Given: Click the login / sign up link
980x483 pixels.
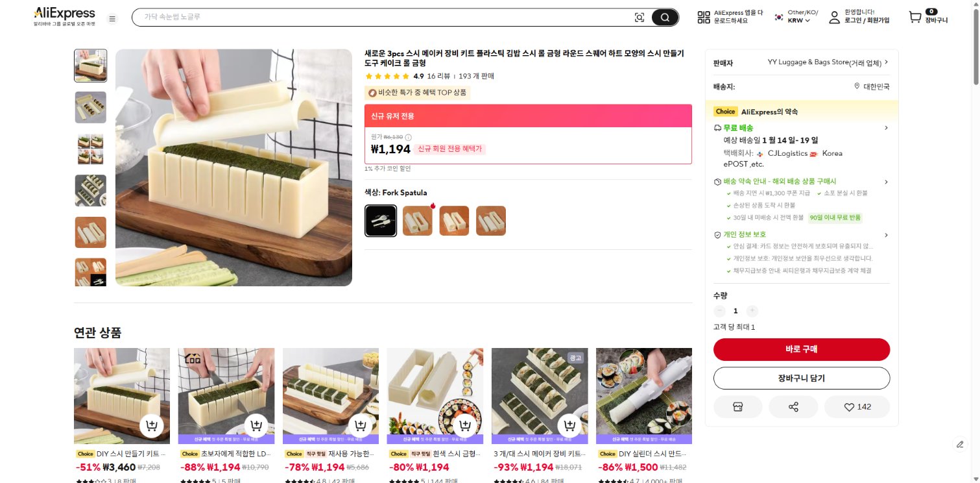Looking at the screenshot, I should [x=866, y=21].
